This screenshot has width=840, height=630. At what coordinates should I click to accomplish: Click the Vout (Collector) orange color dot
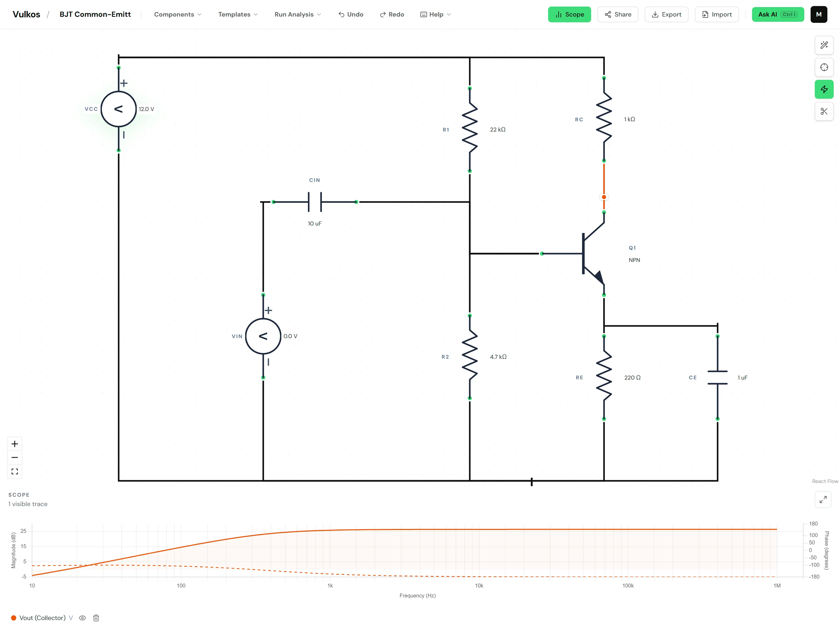14,618
